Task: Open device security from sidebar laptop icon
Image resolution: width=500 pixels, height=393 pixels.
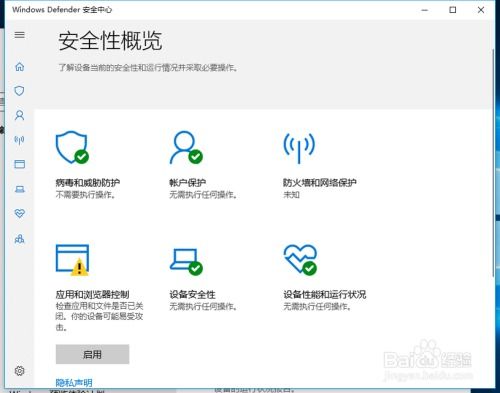Action: click(20, 189)
